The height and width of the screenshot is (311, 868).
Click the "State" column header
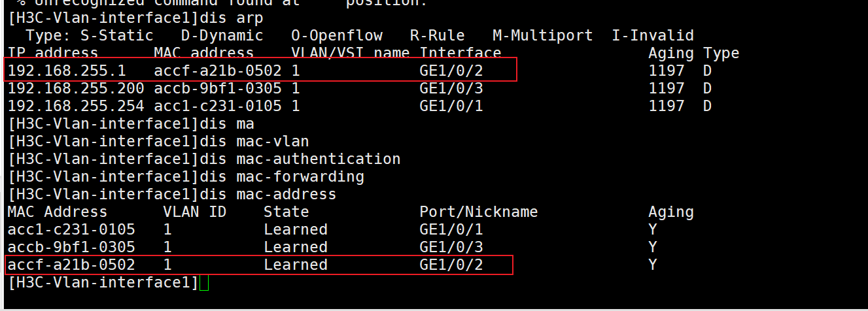point(286,212)
